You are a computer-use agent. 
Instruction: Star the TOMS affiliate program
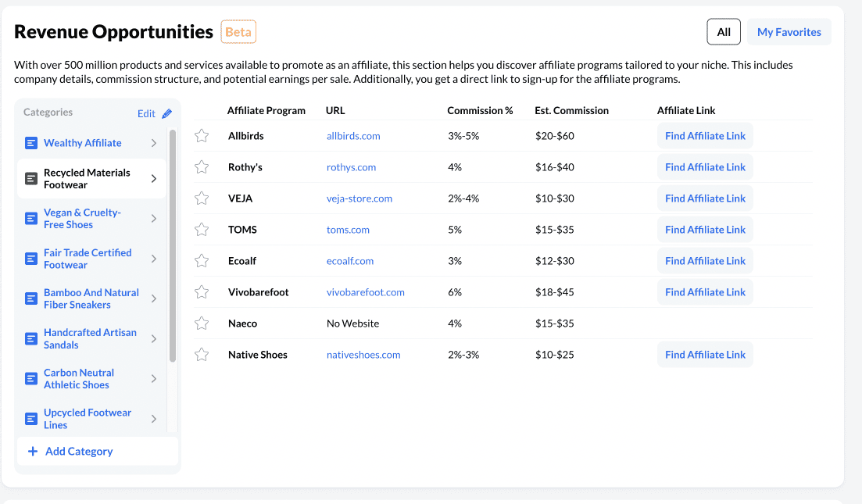(x=202, y=230)
